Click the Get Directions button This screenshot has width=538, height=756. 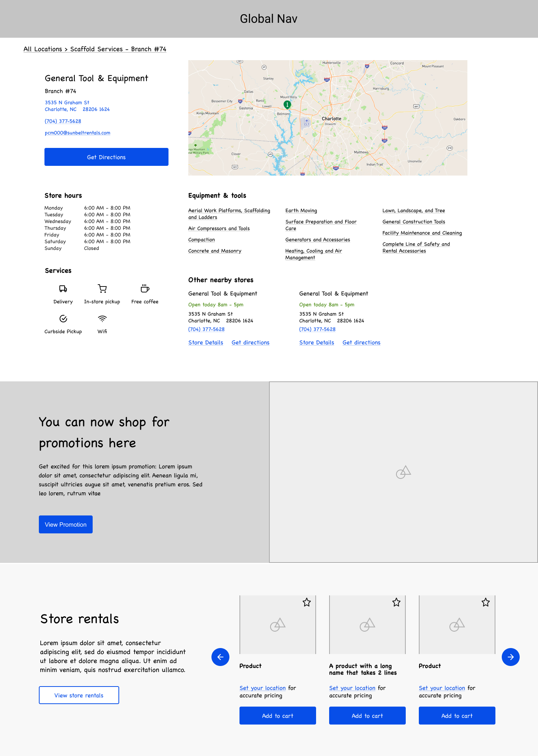(x=106, y=157)
